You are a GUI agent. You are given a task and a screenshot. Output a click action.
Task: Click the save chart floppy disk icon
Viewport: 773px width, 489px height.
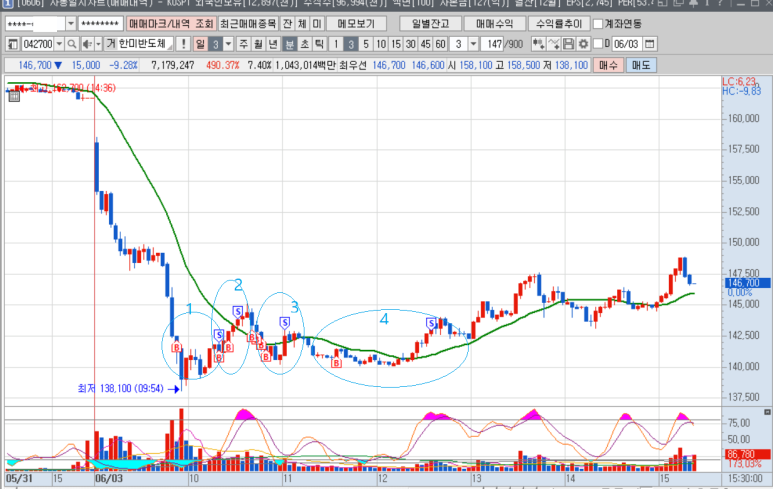[568, 44]
